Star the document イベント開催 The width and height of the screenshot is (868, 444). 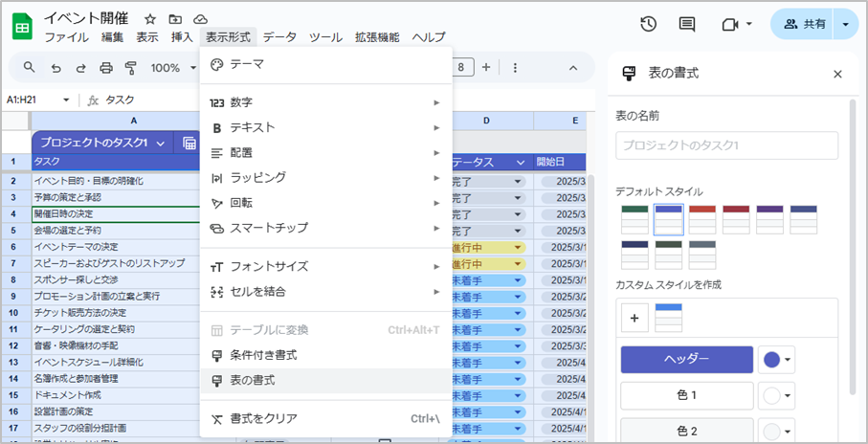click(150, 19)
